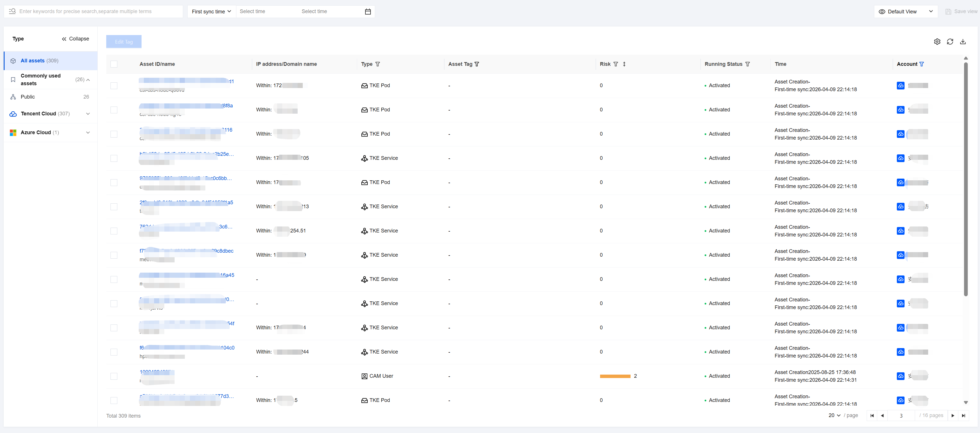Click the vertical table scrollbar thumb
The width and height of the screenshot is (980, 433).
tap(965, 179)
